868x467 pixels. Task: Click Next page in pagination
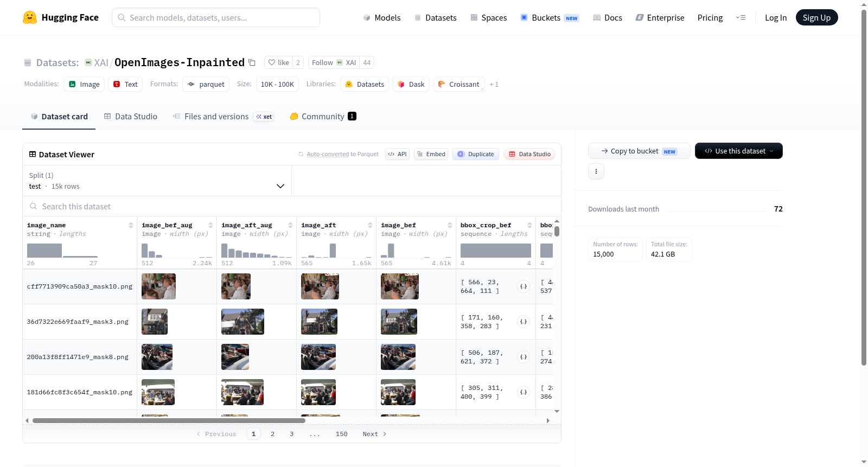pos(374,434)
